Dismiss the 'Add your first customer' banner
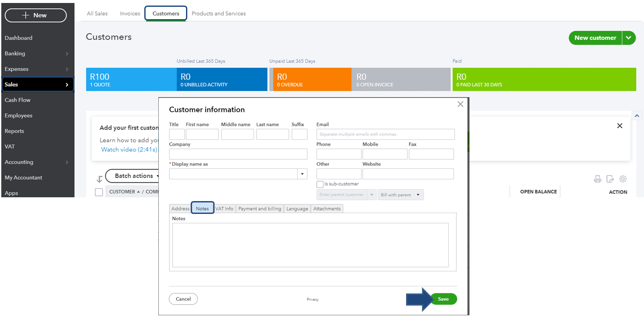The height and width of the screenshot is (317, 644). pyautogui.click(x=619, y=126)
